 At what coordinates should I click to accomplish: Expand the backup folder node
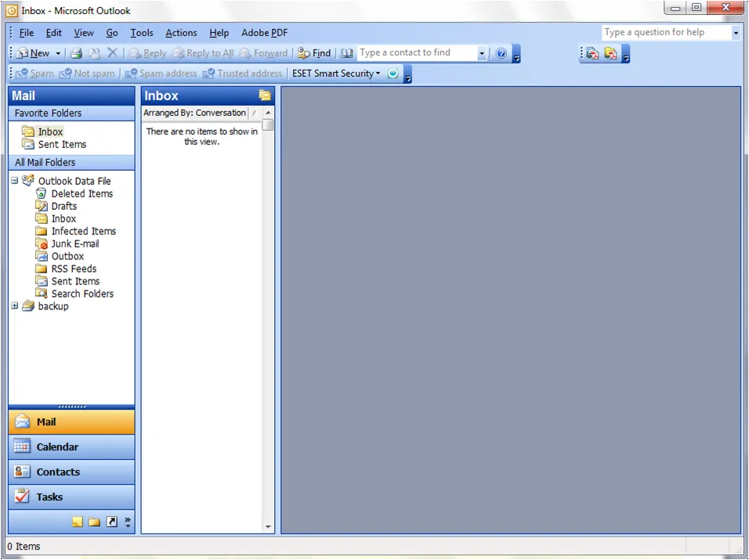15,306
